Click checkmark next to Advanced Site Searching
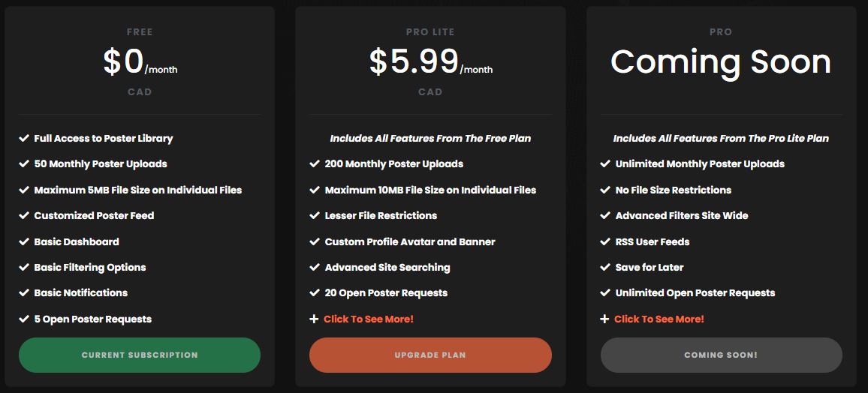Viewport: 868px width, 393px height. pyautogui.click(x=315, y=267)
